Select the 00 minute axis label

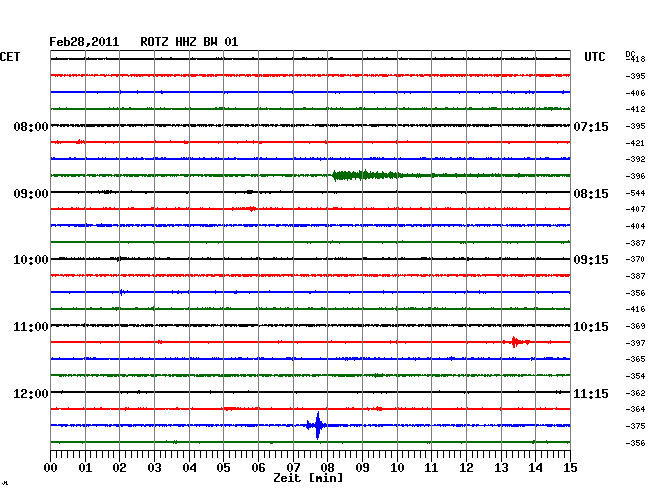[x=51, y=467]
